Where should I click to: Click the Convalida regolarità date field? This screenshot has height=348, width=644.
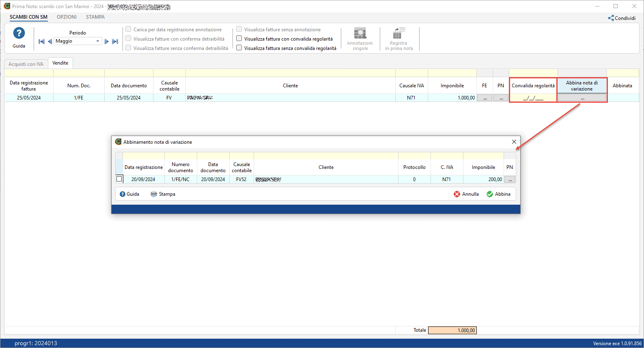coord(533,98)
